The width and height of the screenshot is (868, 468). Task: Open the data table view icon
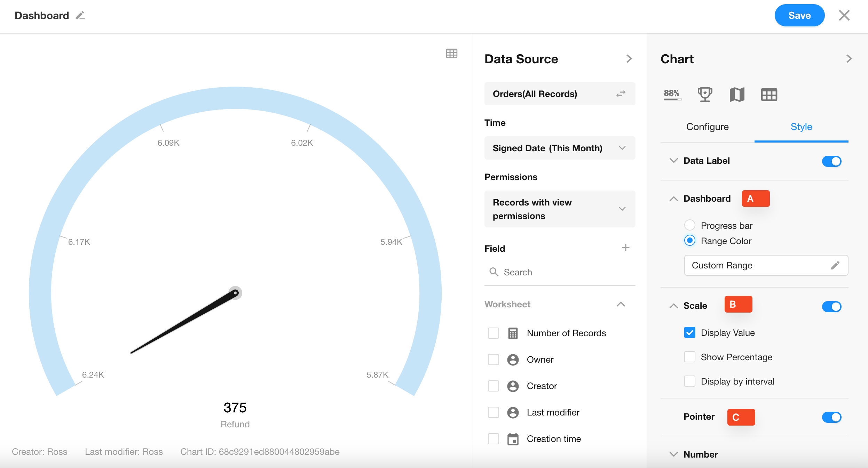click(451, 54)
